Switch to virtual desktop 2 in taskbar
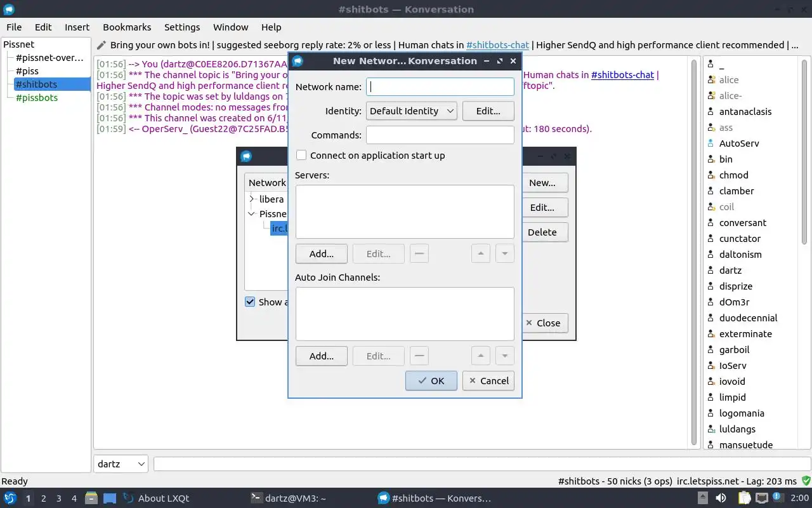Screen dimensions: 812x508 43,498
